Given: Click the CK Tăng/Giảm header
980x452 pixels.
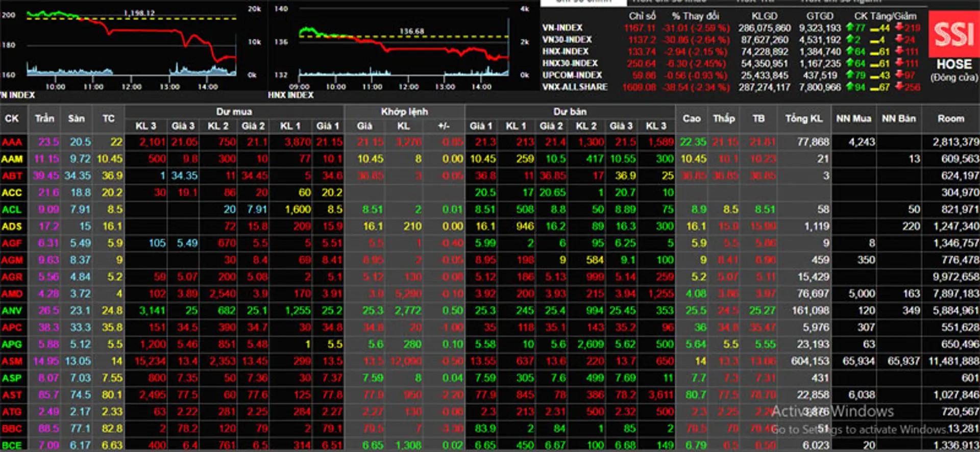Looking at the screenshot, I should click(886, 16).
